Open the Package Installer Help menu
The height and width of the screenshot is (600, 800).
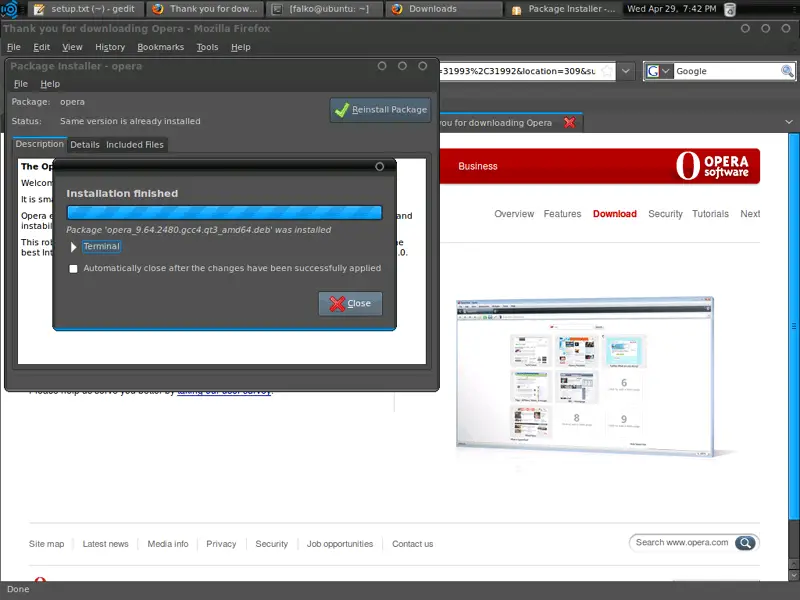pyautogui.click(x=50, y=84)
